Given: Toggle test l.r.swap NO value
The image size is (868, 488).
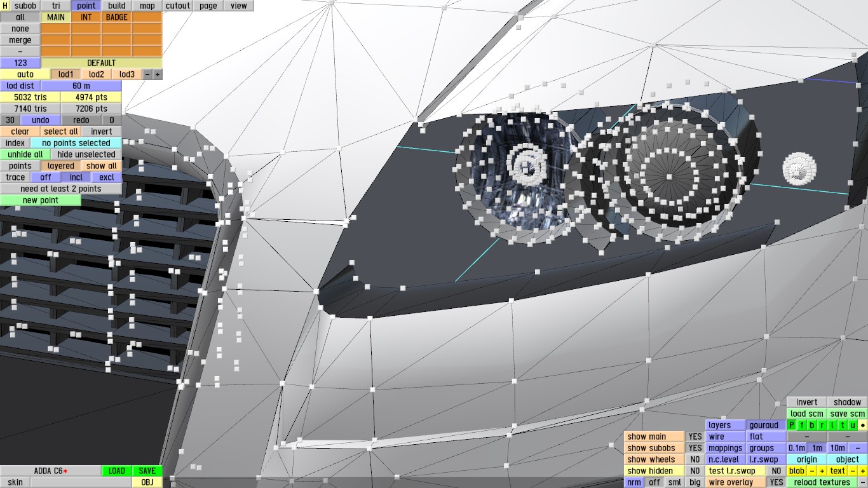Looking at the screenshot, I should pos(776,471).
